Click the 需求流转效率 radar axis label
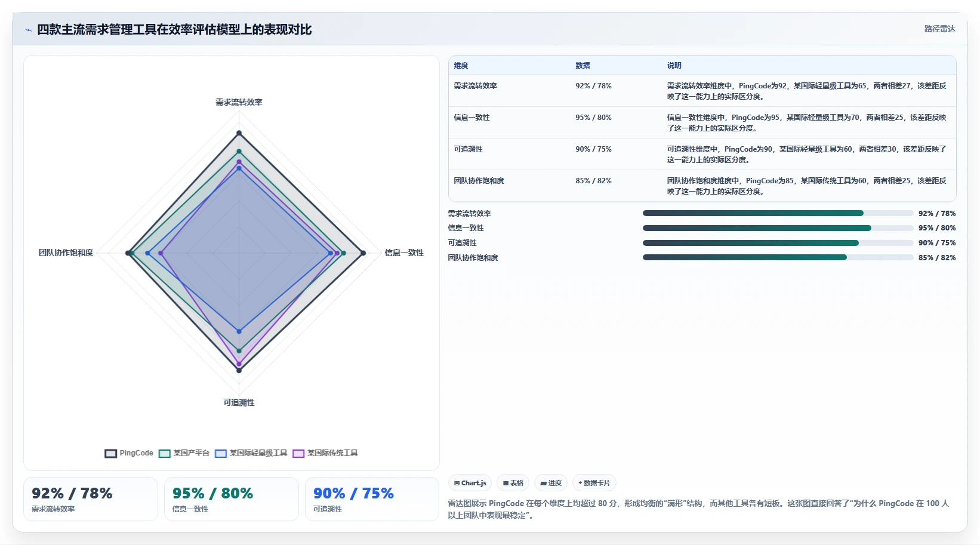Viewport: 980px width, 545px height. (x=239, y=102)
